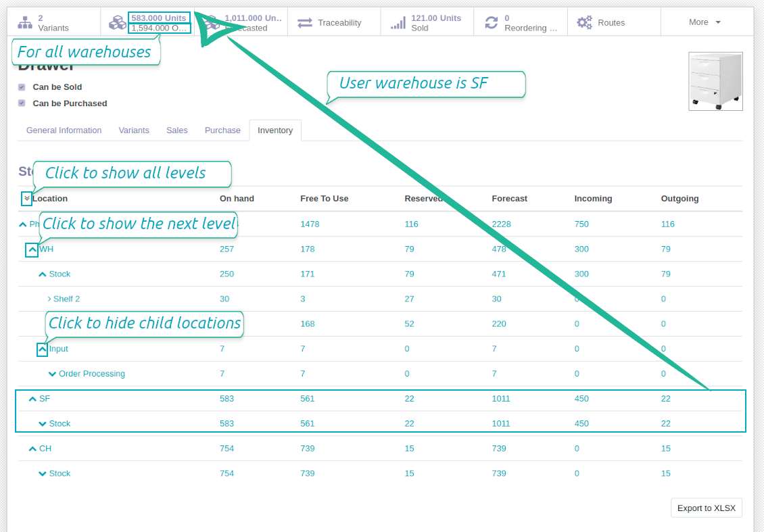Open Reordering rules via the refresh icon
Image resolution: width=764 pixels, height=532 pixels.
(492, 22)
